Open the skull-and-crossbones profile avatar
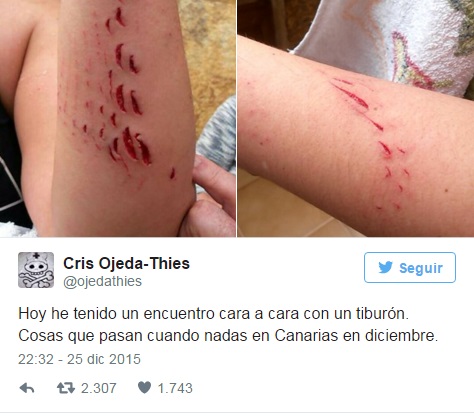 click(36, 270)
